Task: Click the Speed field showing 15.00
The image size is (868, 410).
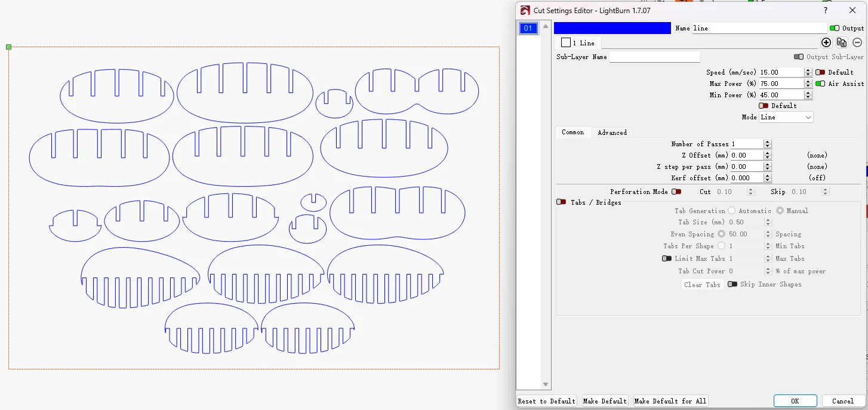Action: pyautogui.click(x=782, y=72)
